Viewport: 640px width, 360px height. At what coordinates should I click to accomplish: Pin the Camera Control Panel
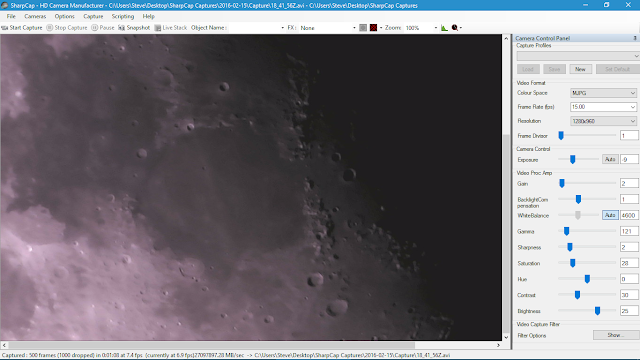[x=635, y=38]
